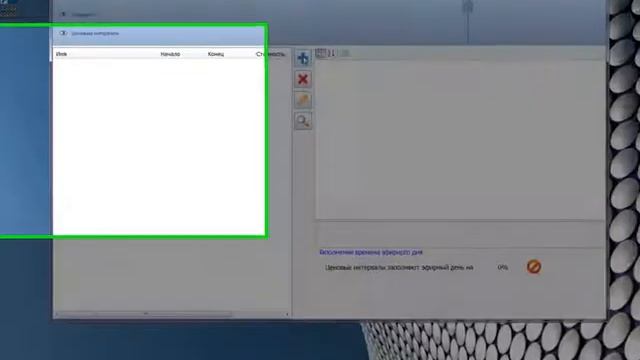
Task: Sort by the Начало column header
Action: tap(170, 54)
